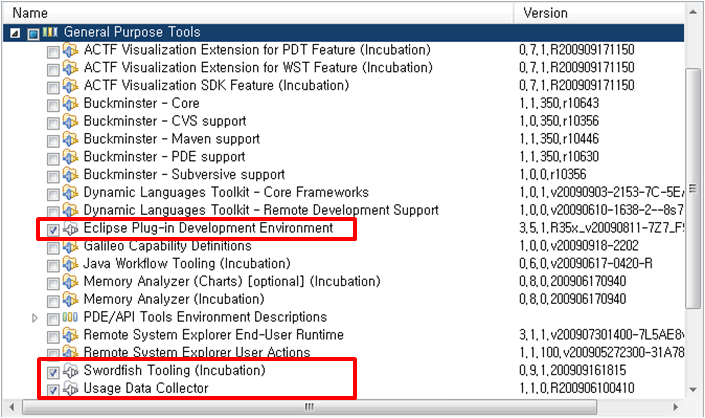Toggle the General Purpose Tools group checkbox
The image size is (705, 418).
33,34
